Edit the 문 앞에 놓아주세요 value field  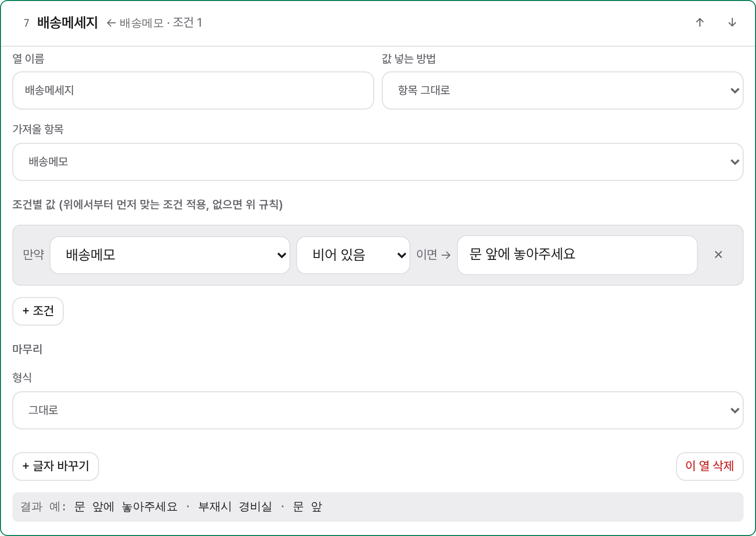pyautogui.click(x=577, y=255)
